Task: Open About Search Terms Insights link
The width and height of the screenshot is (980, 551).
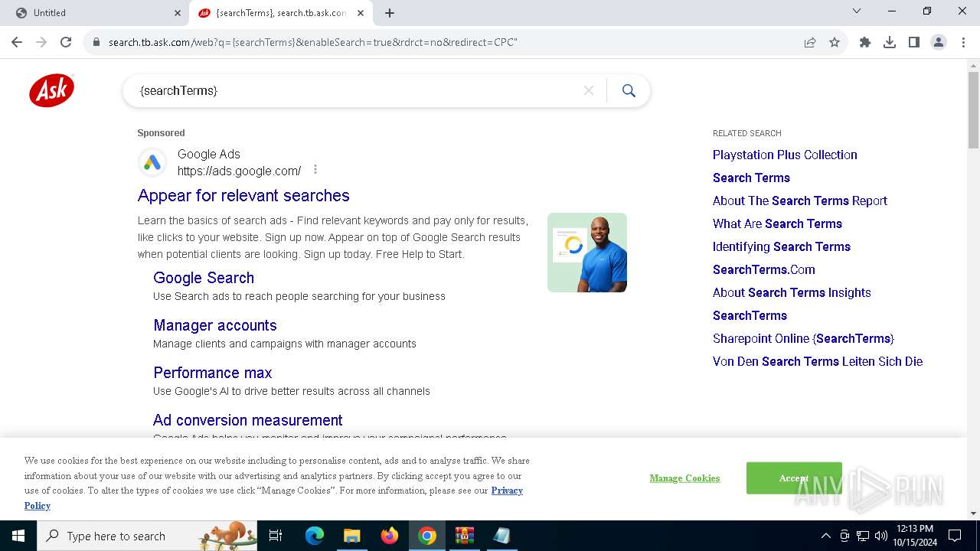Action: 792,292
